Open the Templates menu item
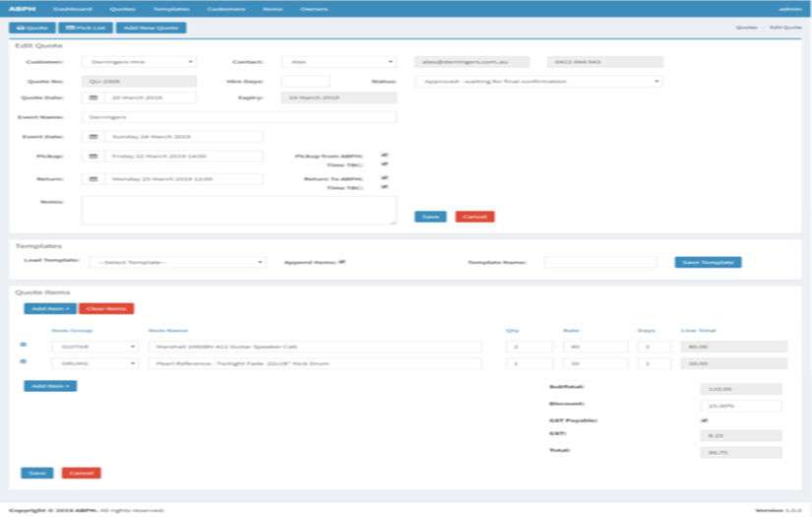This screenshot has width=812, height=517. pos(171,9)
